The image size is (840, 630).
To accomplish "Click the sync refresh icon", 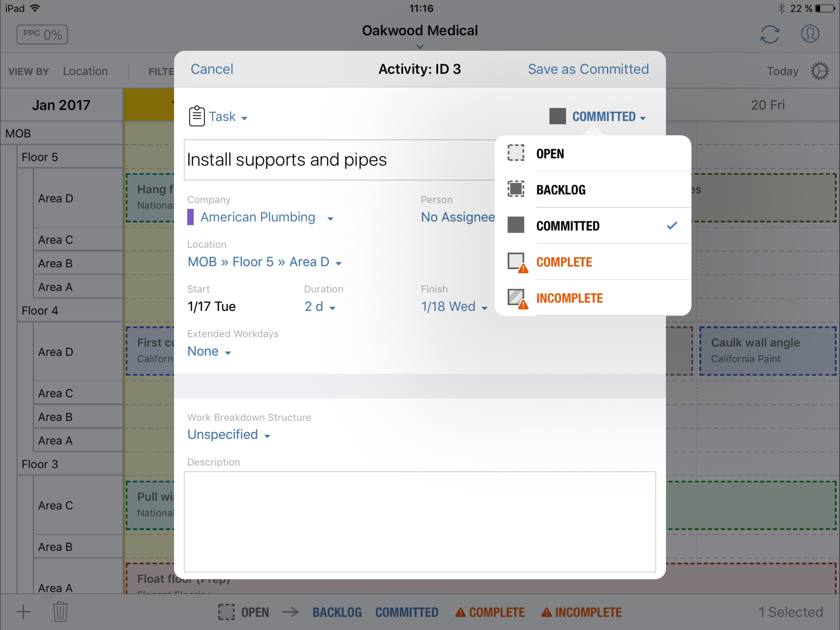I will [x=769, y=34].
